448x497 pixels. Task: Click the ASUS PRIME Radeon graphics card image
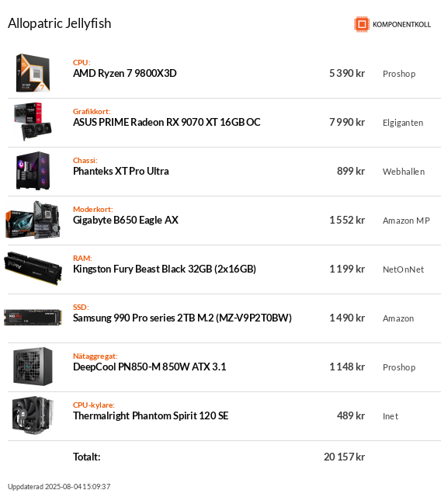33,122
